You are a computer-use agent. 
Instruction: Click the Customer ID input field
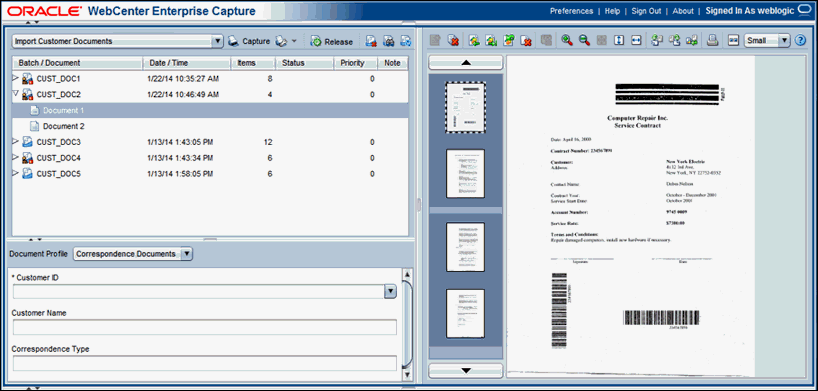point(198,291)
